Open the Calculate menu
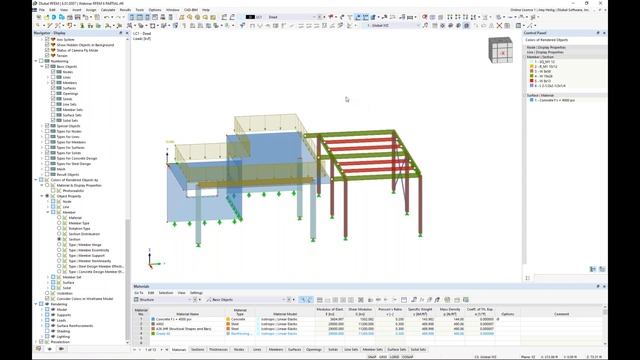 coord(108,10)
